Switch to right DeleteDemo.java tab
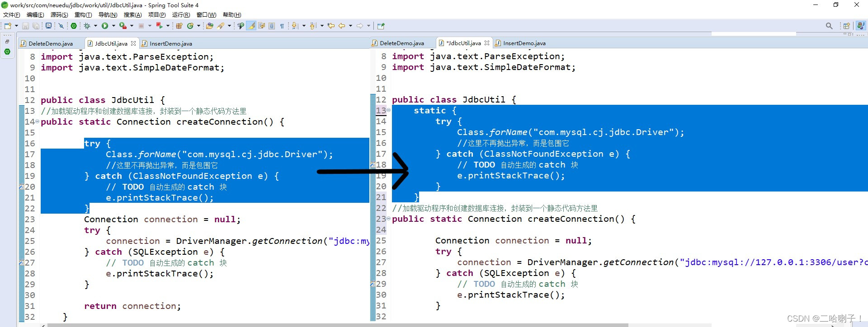The height and width of the screenshot is (327, 868). click(401, 43)
